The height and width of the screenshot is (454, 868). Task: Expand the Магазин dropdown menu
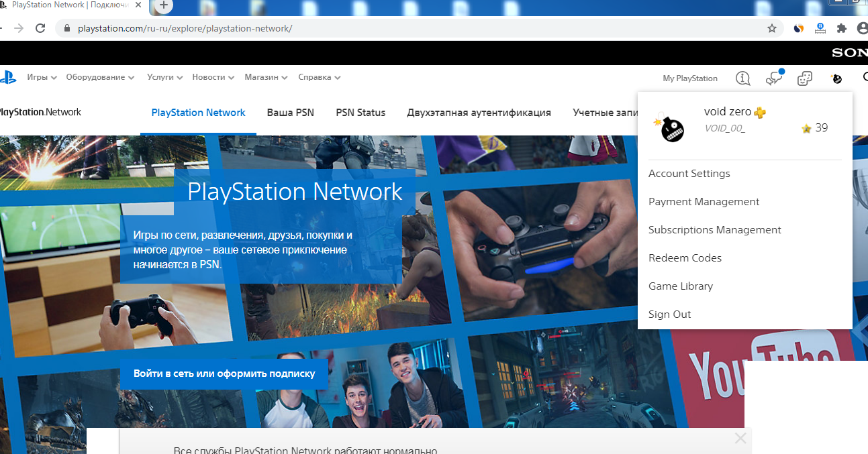pos(266,78)
